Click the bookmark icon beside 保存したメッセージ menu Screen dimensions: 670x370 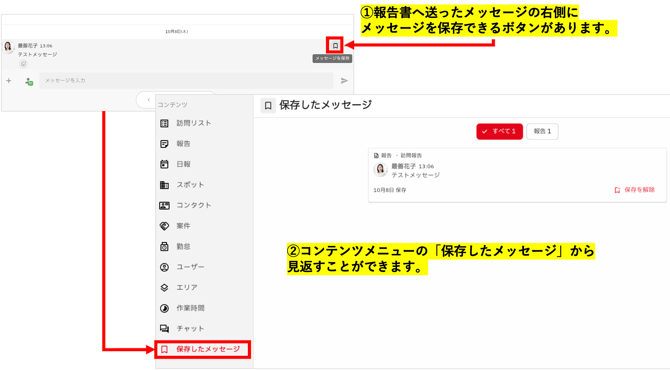click(164, 349)
